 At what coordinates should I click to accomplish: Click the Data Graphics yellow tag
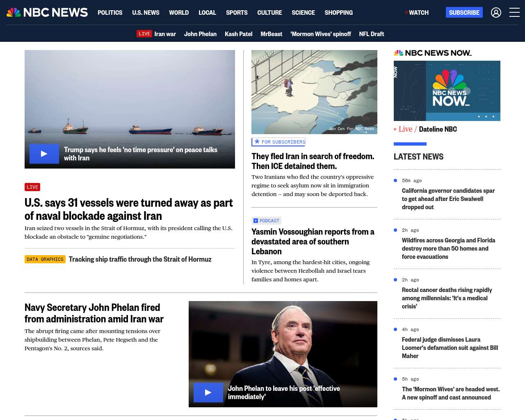[45, 259]
